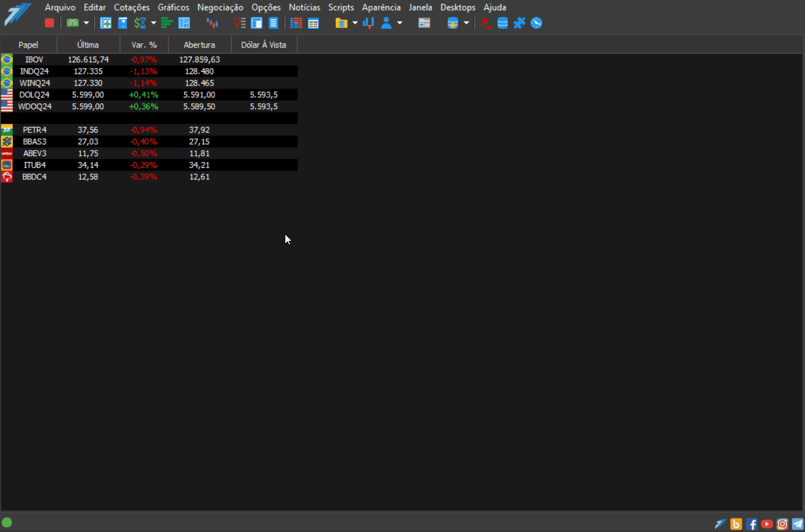Open the Janela menu
The width and height of the screenshot is (805, 532).
point(421,7)
